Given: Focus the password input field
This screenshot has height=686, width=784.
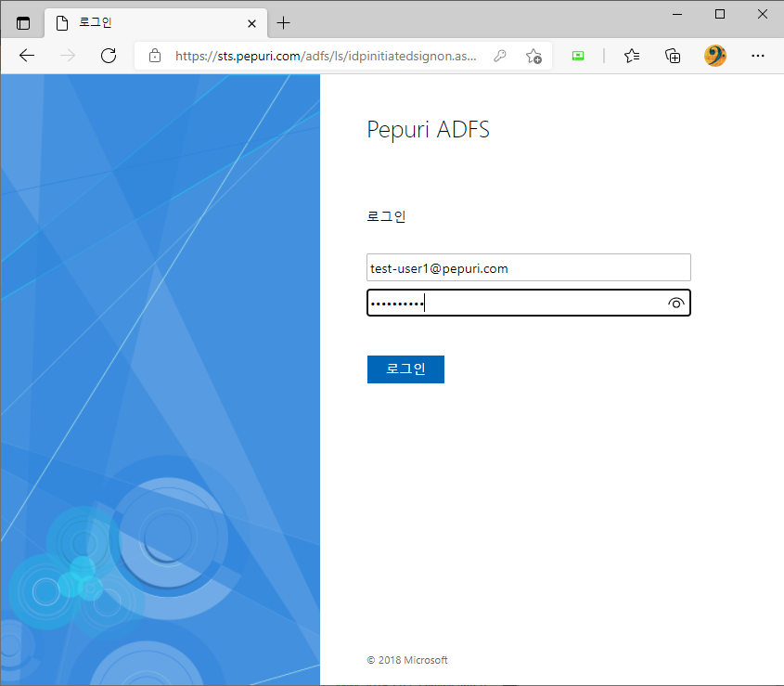Looking at the screenshot, I should [x=529, y=303].
